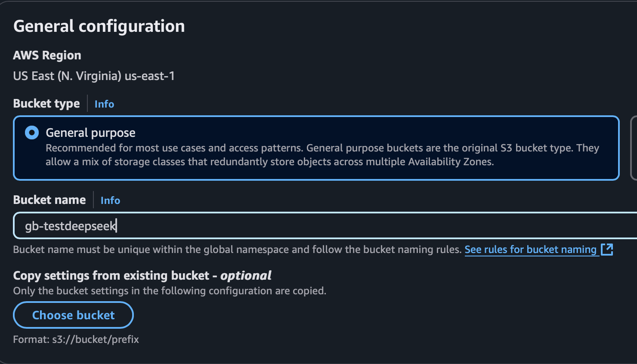Click the Copy settings from existing bucket heading

pyautogui.click(x=142, y=275)
